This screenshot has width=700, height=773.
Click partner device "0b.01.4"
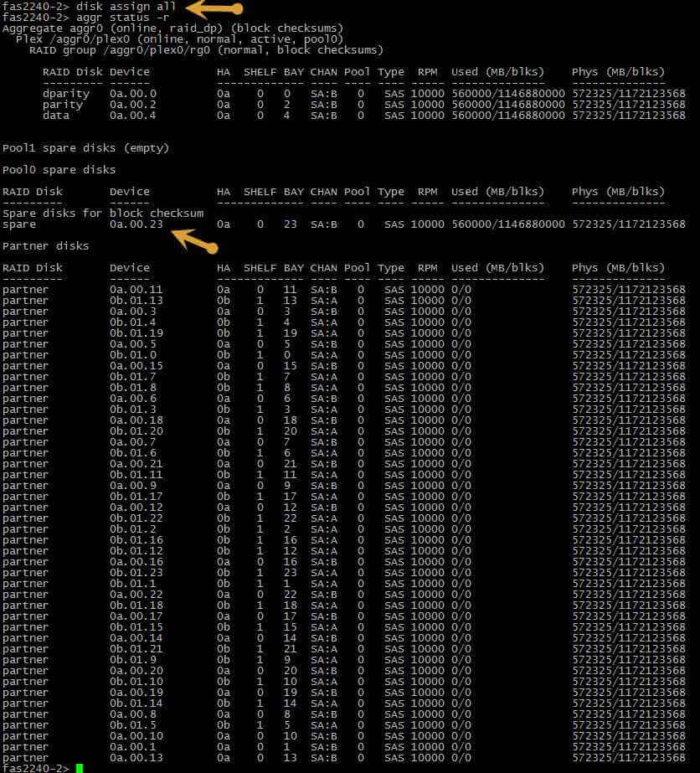[132, 322]
